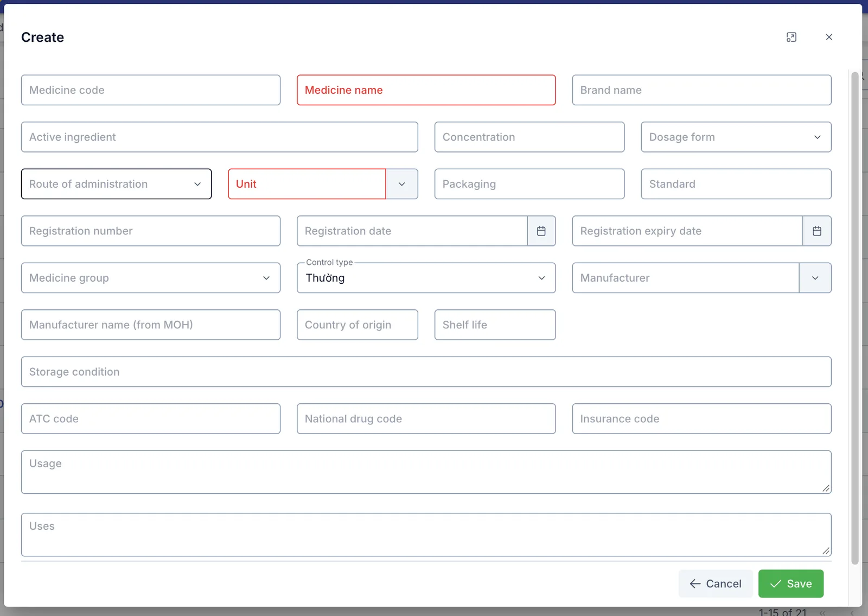
Task: Focus the Registration date text field
Action: (412, 231)
